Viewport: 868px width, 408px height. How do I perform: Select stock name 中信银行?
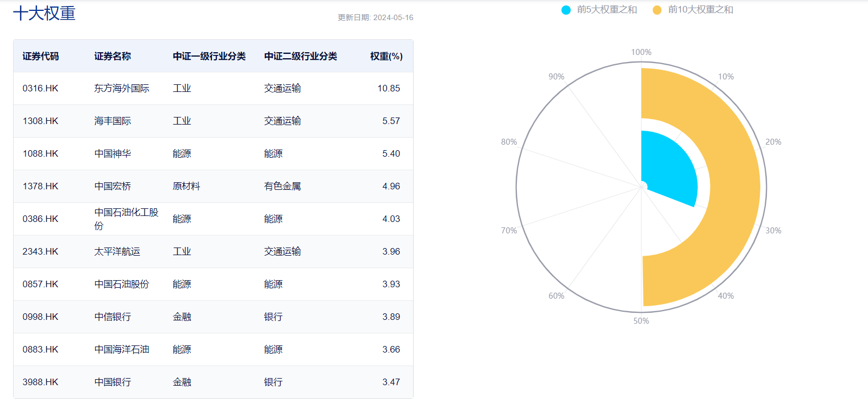point(113,317)
